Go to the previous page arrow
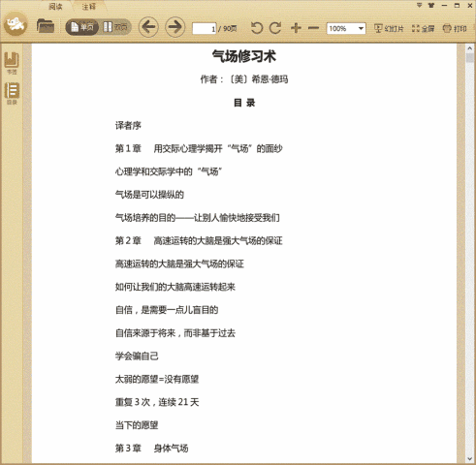The image size is (476, 465). click(x=148, y=27)
